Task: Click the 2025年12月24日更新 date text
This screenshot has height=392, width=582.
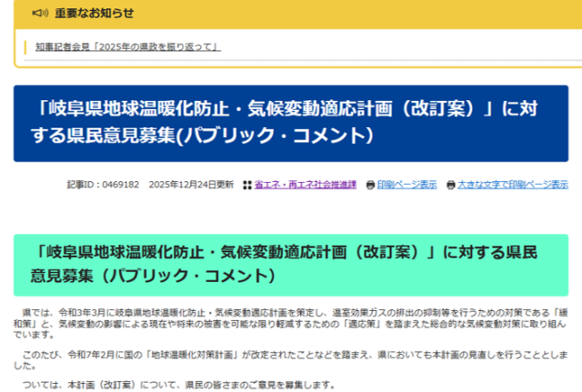Action: coord(191,185)
